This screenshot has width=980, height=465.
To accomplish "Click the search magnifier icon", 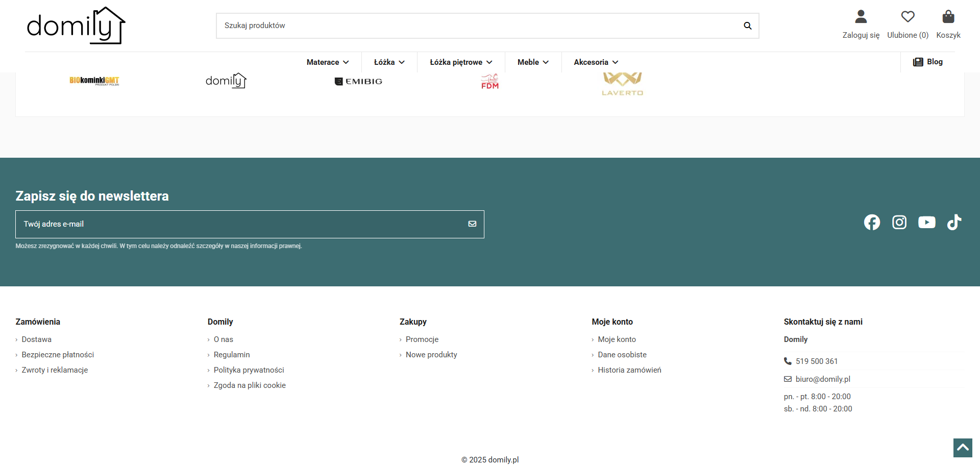I will [x=747, y=26].
